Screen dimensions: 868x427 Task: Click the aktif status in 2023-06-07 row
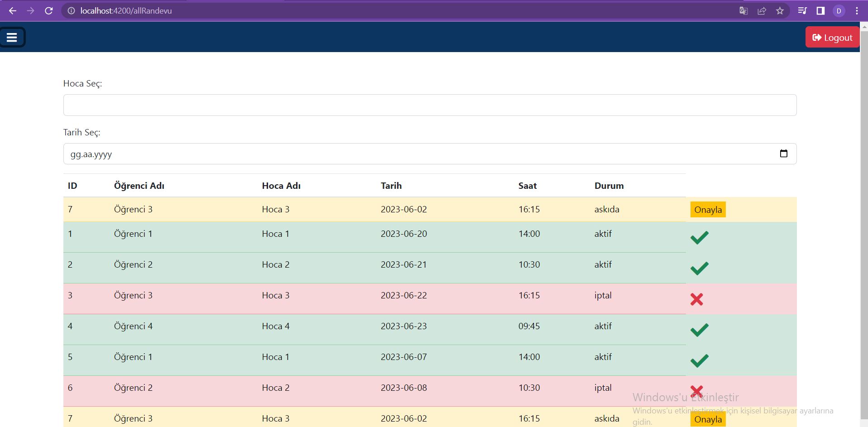click(603, 357)
